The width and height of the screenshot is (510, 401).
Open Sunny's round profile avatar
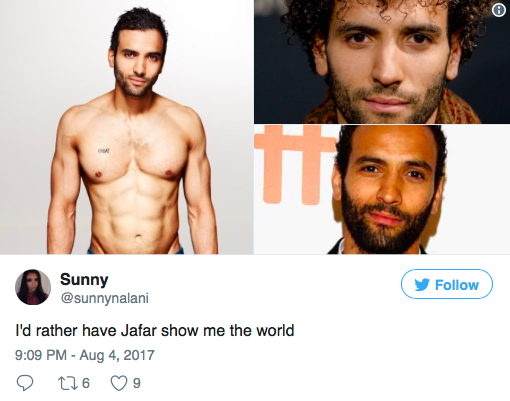tap(33, 287)
